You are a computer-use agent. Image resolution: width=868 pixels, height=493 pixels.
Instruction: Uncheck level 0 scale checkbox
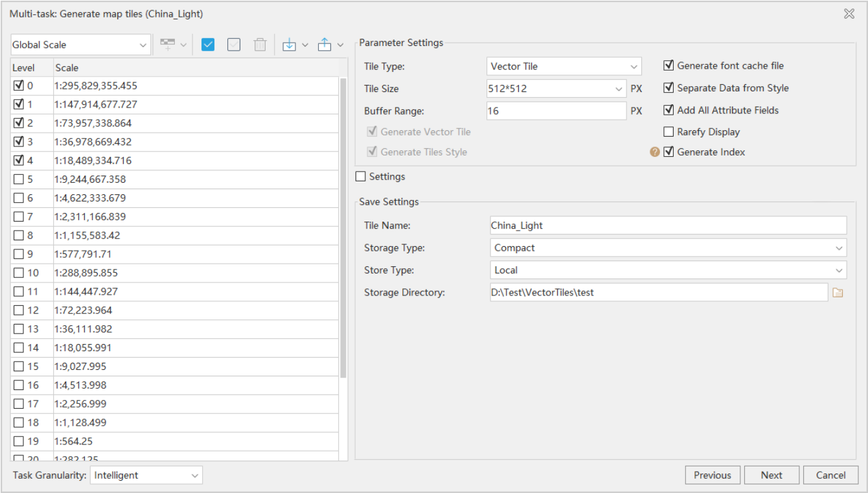[18, 86]
